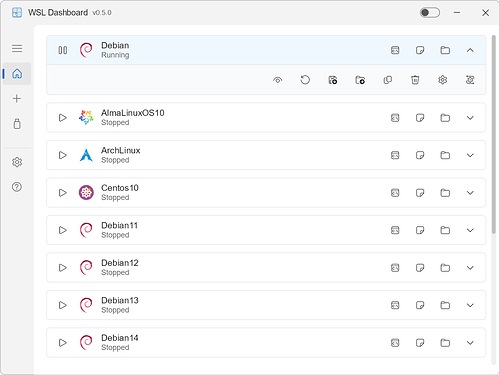Open app Settings from the sidebar
Viewport: 499px width, 375px height.
tap(17, 162)
